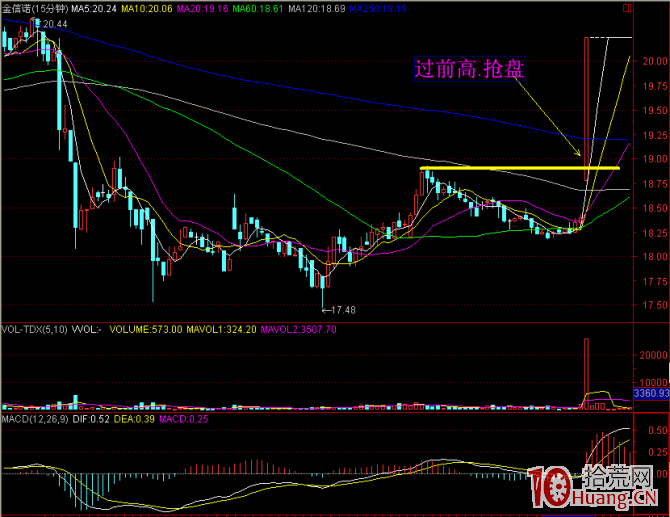Click the 20.00 price axis label
This screenshot has height=517, width=670.
[x=655, y=61]
